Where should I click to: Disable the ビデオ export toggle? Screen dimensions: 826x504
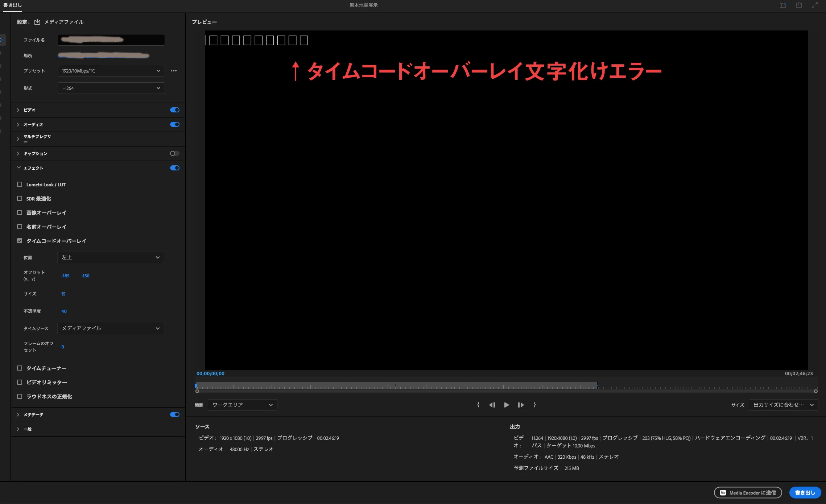[x=174, y=110]
